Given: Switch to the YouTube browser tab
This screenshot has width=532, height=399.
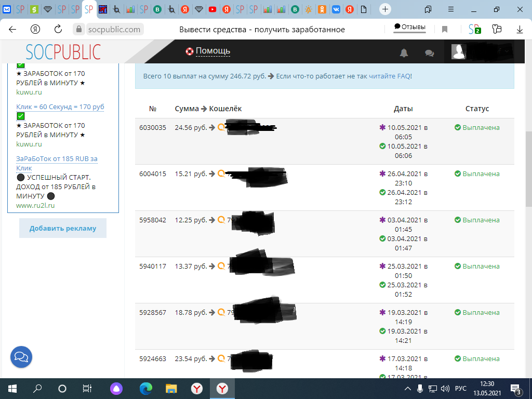Looking at the screenshot, I should tap(212, 9).
